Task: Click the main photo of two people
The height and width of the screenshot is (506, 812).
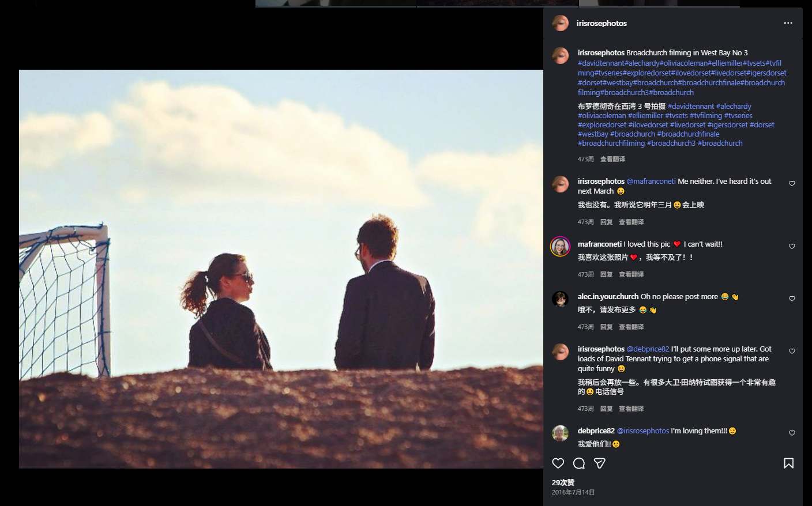Action: click(x=281, y=269)
